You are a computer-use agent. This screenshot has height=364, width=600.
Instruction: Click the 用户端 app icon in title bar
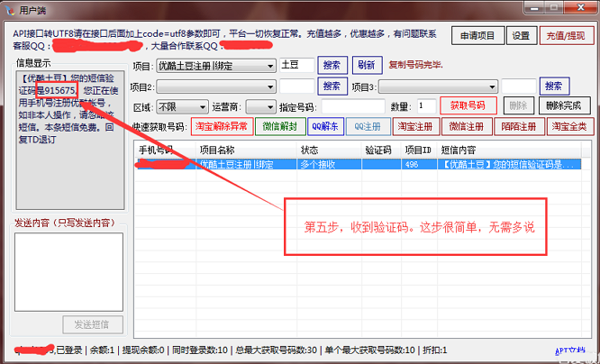[x=10, y=10]
